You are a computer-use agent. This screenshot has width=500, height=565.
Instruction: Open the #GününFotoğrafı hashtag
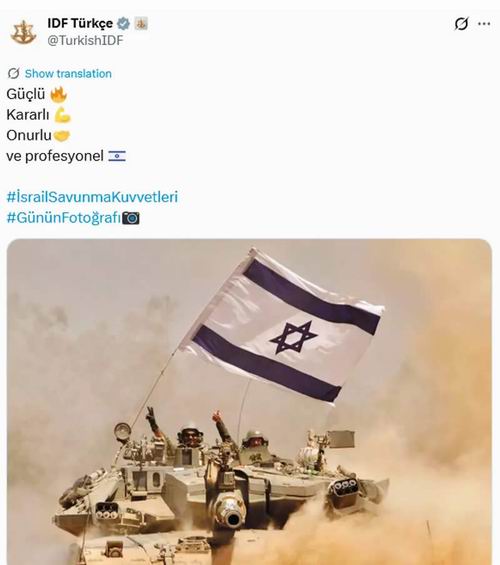(64, 218)
